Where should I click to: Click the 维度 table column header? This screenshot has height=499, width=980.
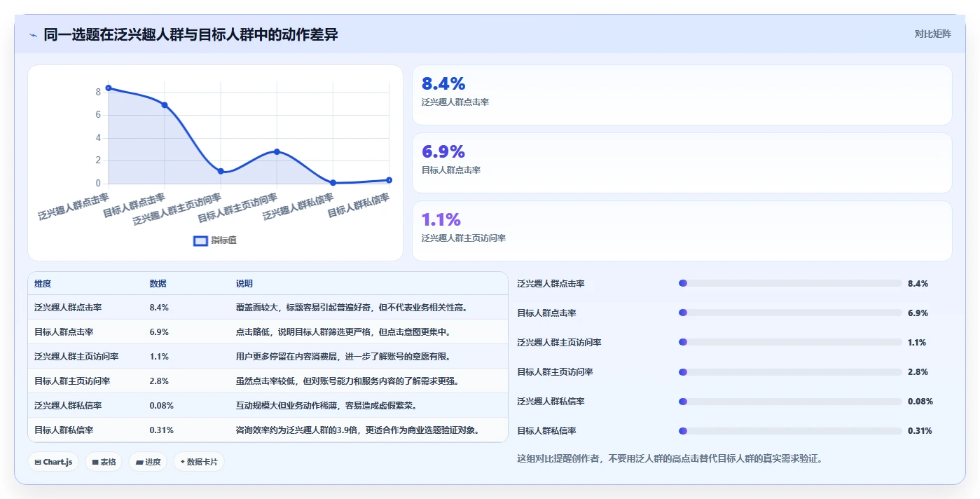(43, 284)
